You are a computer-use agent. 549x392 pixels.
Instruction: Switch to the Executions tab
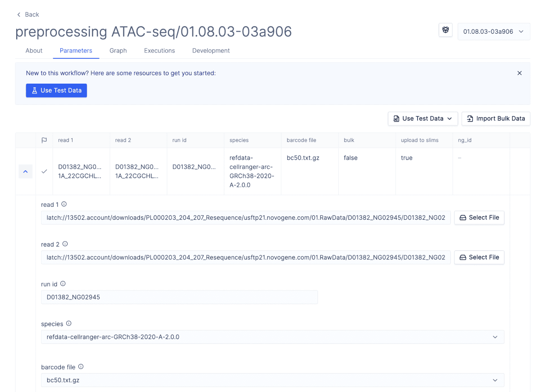pyautogui.click(x=159, y=51)
